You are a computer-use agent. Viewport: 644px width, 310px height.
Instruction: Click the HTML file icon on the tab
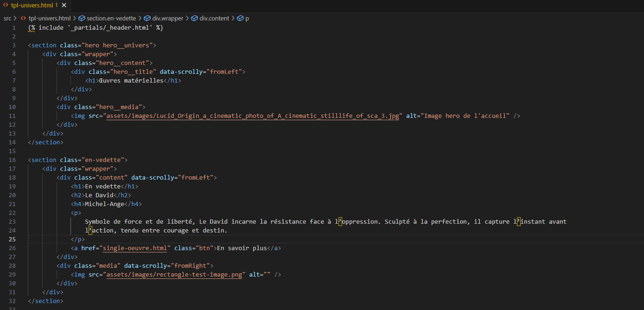[5, 6]
